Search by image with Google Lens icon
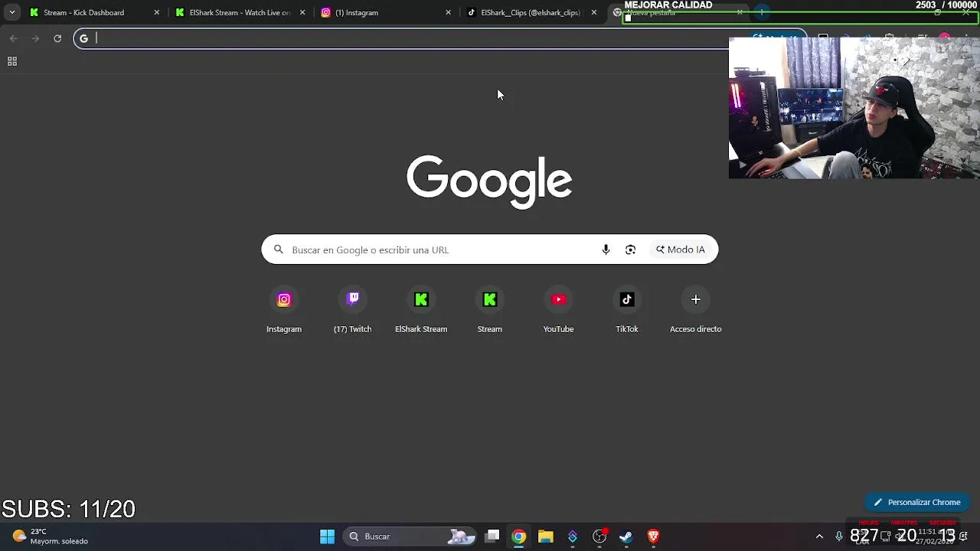The height and width of the screenshot is (551, 980). click(630, 249)
